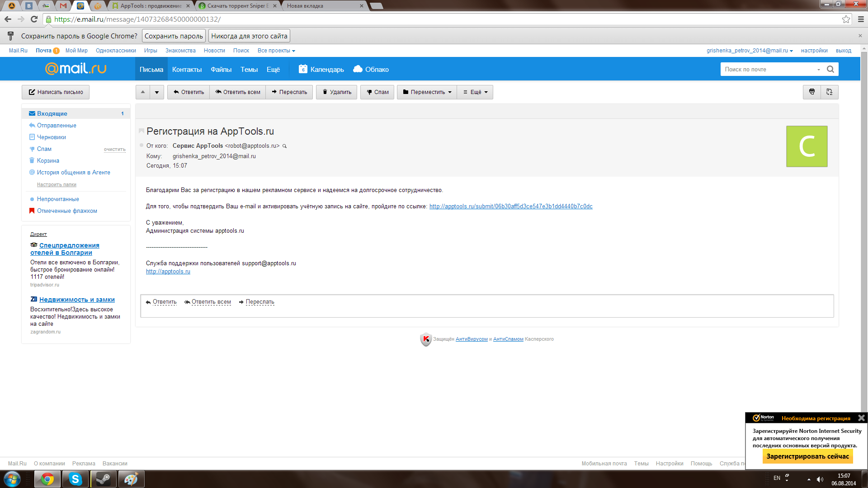This screenshot has width=868, height=488.
Task: Open the Ещё item in the blue bar
Action: 273,69
